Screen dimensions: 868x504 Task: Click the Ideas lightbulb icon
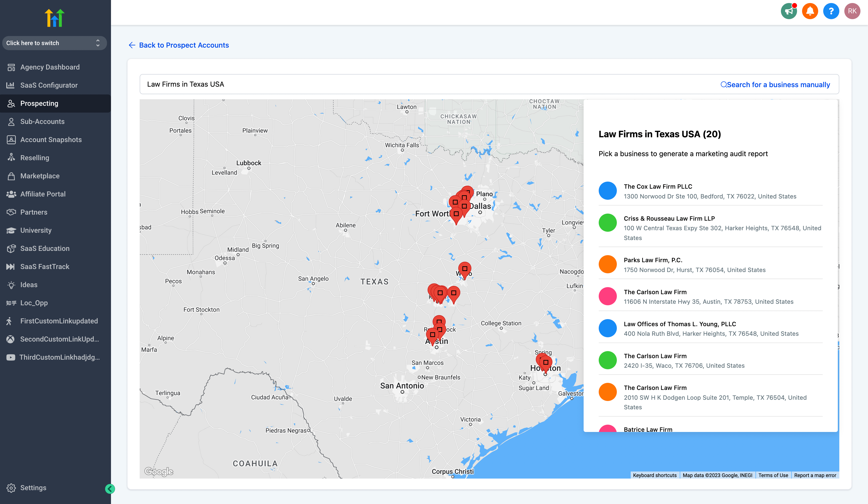pyautogui.click(x=11, y=285)
